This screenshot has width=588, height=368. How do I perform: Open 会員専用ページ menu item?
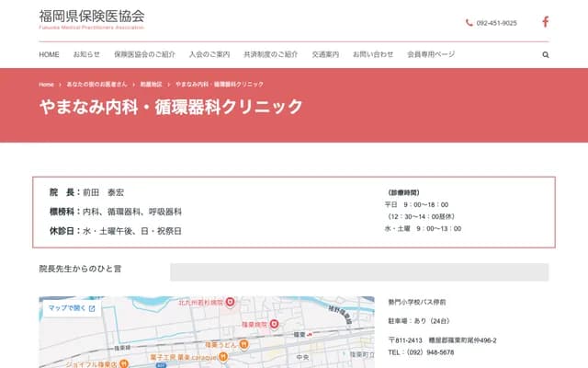point(431,54)
